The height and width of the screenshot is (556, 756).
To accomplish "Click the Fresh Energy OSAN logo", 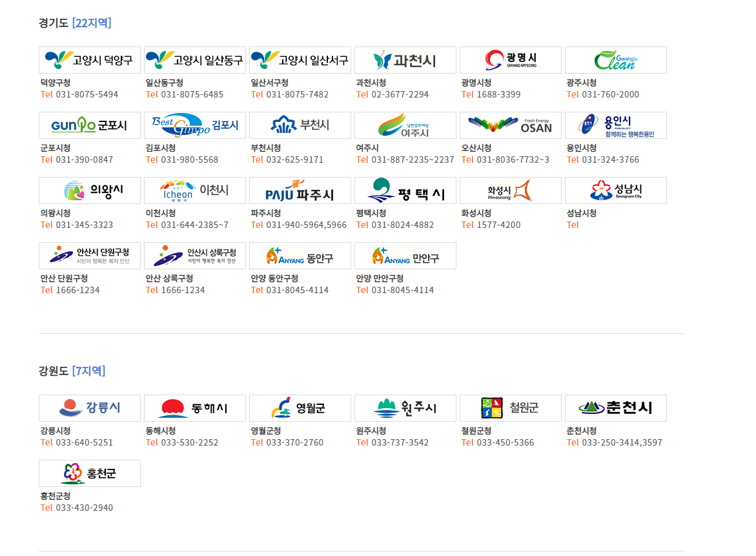I will pos(511,125).
